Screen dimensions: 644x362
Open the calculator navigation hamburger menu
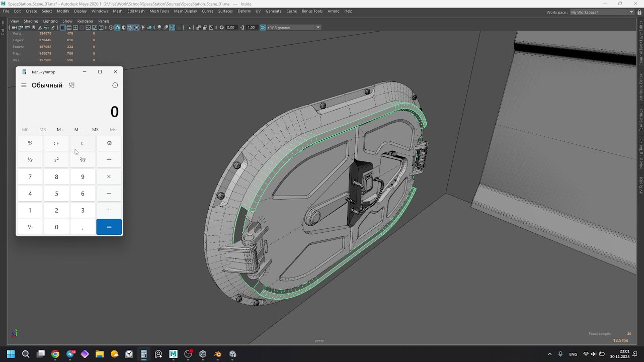coord(24,85)
